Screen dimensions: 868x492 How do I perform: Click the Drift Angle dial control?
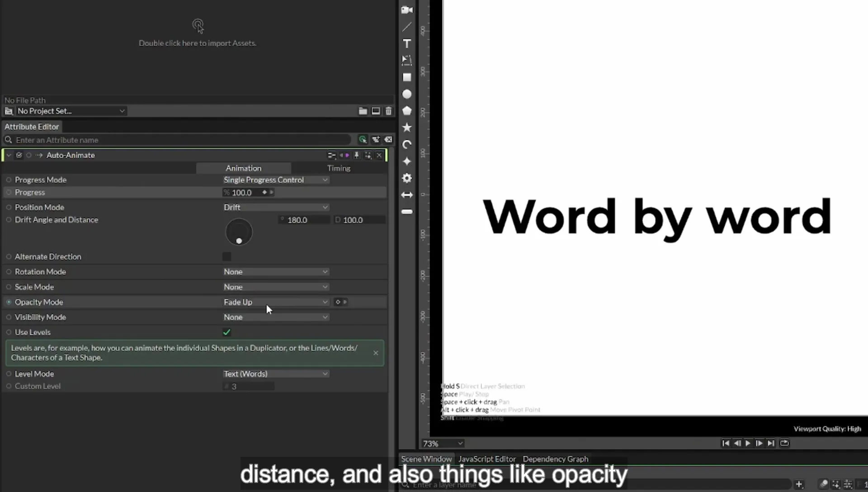[239, 232]
